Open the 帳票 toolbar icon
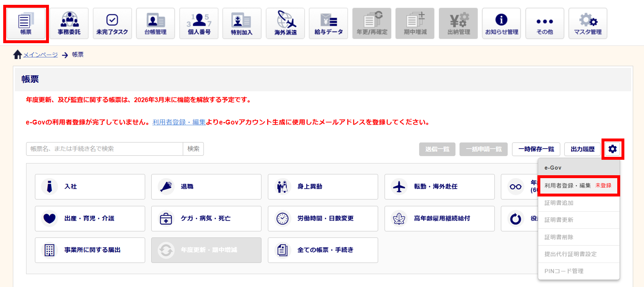644x287 pixels. [26, 24]
